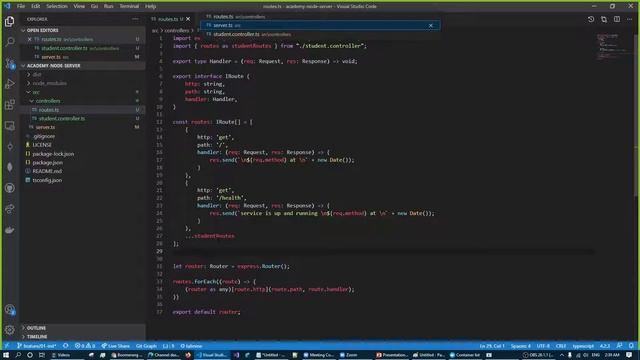
Task: Open notifications bell in status bar
Action: click(631, 346)
